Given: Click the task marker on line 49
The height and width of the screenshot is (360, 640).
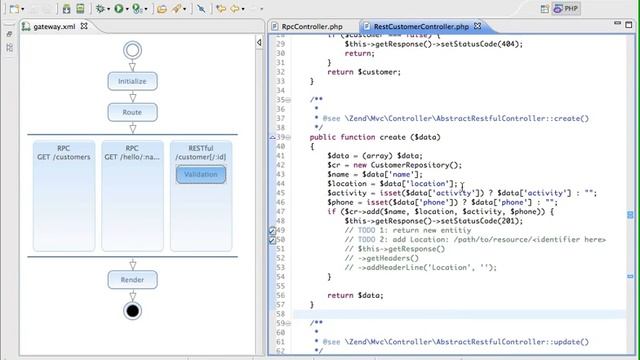Looking at the screenshot, I should [x=272, y=231].
